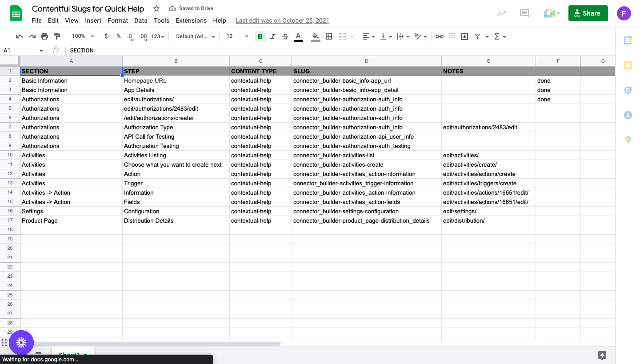Screen dimensions: 640x364
Task: Open Google Maps side panel
Action: [x=628, y=140]
